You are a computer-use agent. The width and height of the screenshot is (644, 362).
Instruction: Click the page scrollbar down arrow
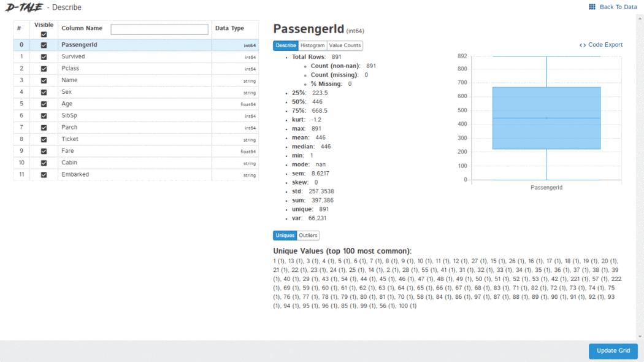[640, 336]
